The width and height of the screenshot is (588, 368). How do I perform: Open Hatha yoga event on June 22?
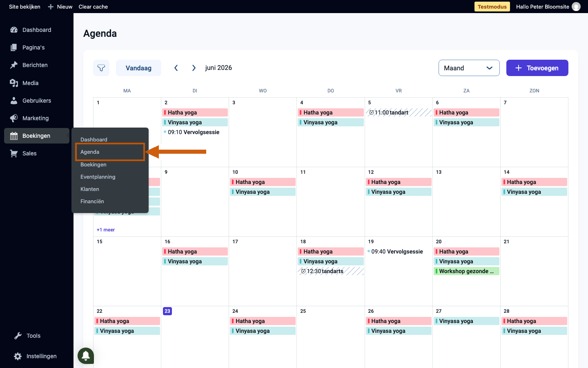click(x=127, y=321)
